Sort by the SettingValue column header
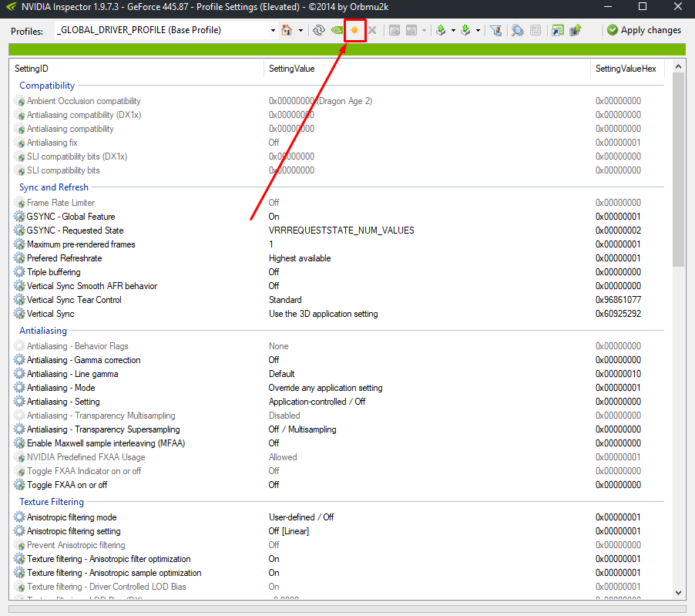The image size is (695, 616). (428, 69)
